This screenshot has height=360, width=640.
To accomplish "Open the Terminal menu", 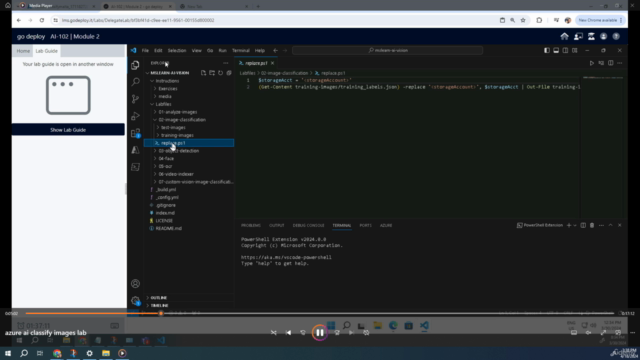I will pyautogui.click(x=241, y=51).
